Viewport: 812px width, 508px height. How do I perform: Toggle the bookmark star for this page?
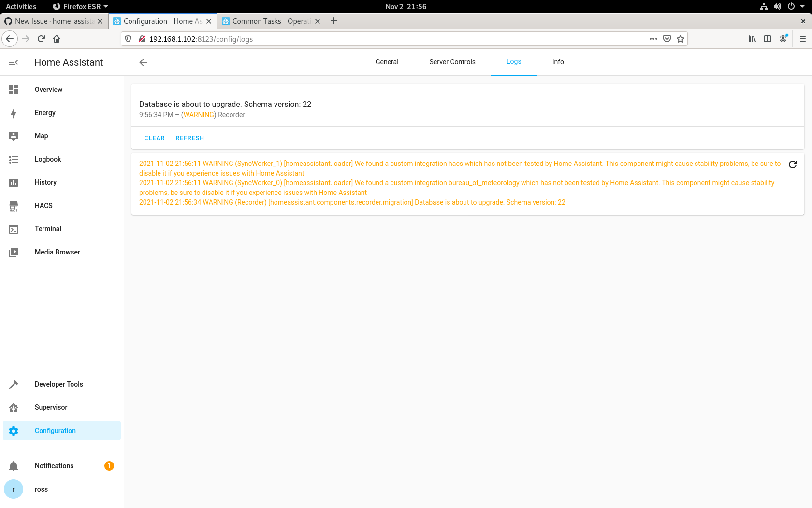tap(681, 39)
